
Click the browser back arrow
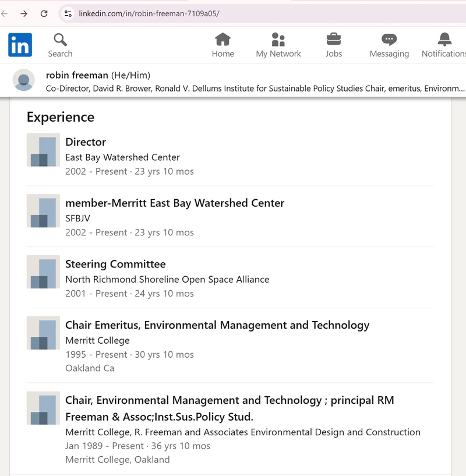pos(4,13)
